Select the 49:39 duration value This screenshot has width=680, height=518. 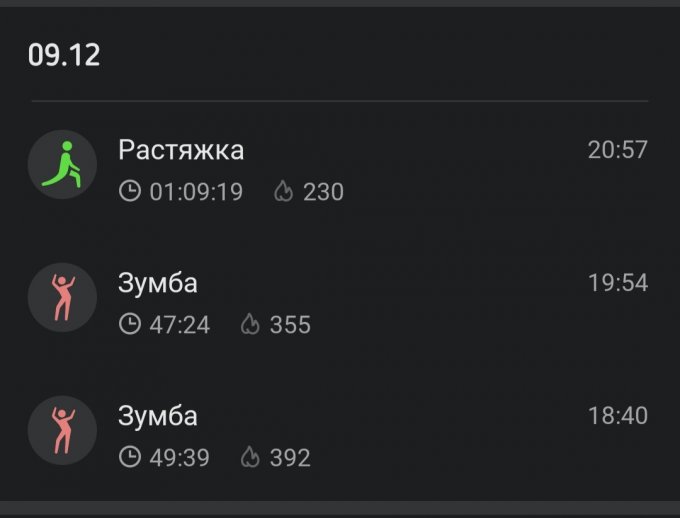pos(180,457)
